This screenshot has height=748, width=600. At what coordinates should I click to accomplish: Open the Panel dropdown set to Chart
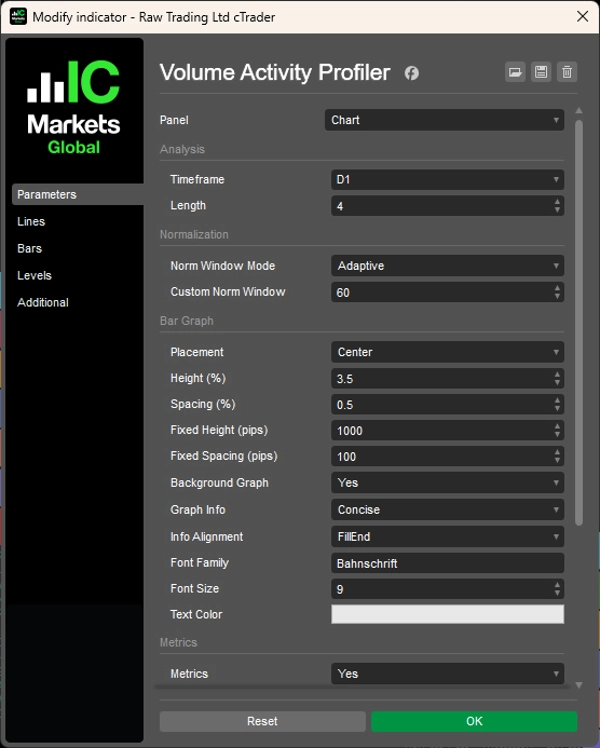pos(444,120)
